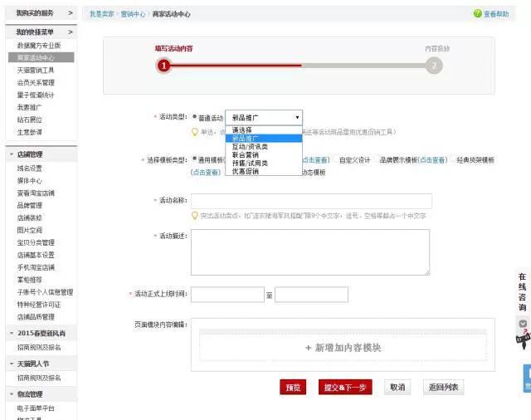531x420 pixels.
Task: Open 子账号个人信息管理 in sidebar
Action: 45,292
